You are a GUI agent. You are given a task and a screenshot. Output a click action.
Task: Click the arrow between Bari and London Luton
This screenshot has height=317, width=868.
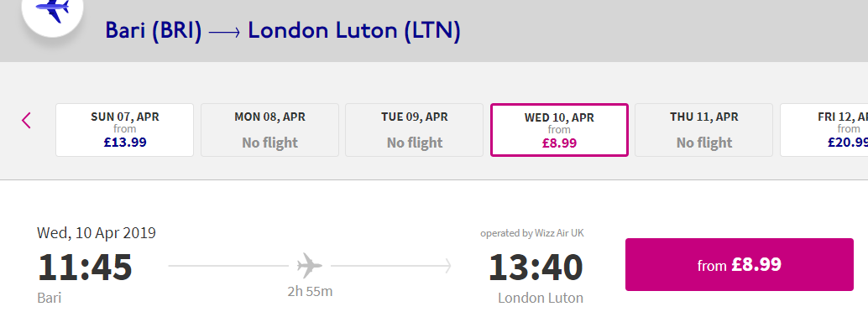tap(225, 34)
